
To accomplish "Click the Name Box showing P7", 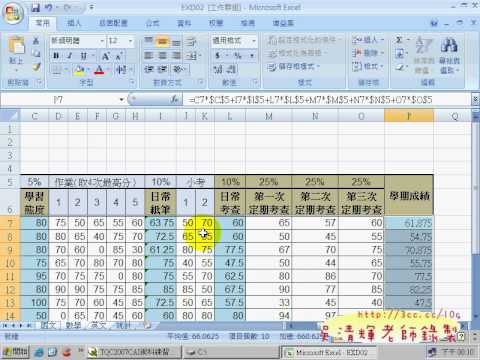I will coord(59,99).
